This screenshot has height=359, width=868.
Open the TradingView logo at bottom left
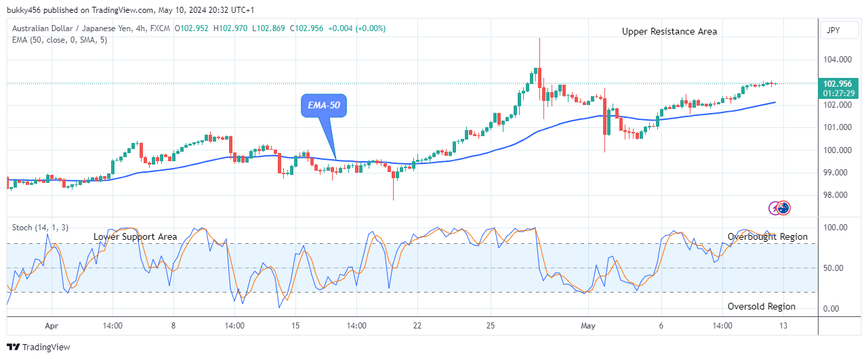tap(38, 347)
